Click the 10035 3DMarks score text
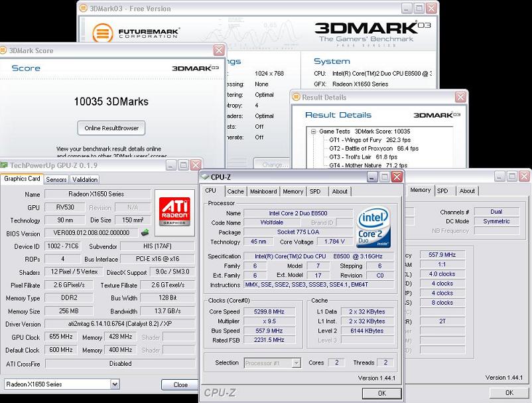This screenshot has height=403, width=532. (111, 102)
